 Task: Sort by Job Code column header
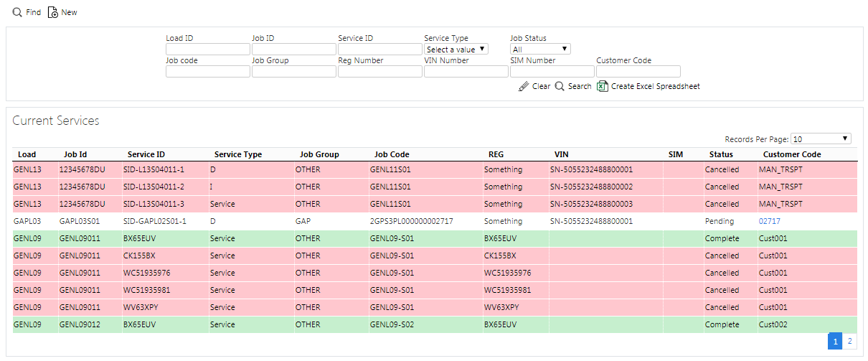[x=392, y=154]
